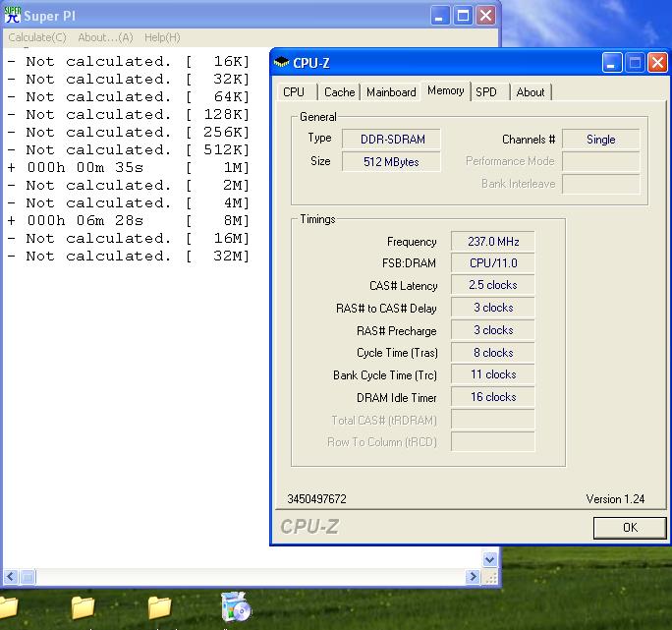Click the 'Not calculated' 32M row
672x630 pixels.
[128, 257]
